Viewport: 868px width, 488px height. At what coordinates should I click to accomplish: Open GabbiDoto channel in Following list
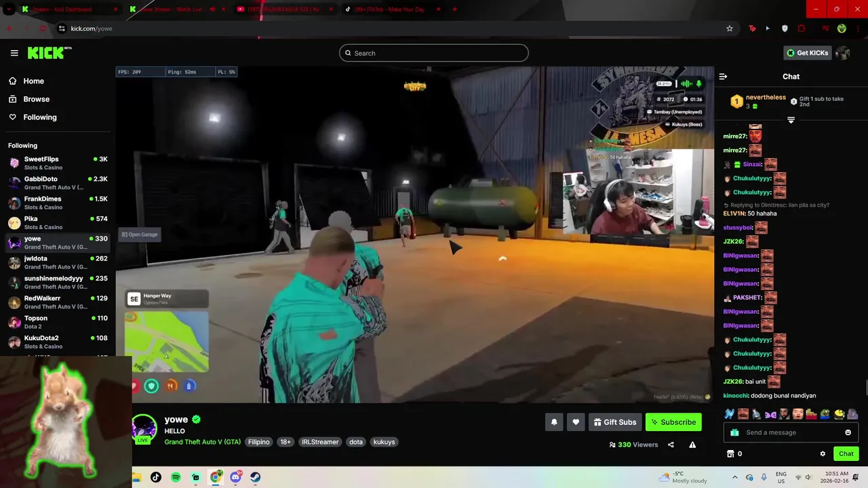[x=58, y=183]
